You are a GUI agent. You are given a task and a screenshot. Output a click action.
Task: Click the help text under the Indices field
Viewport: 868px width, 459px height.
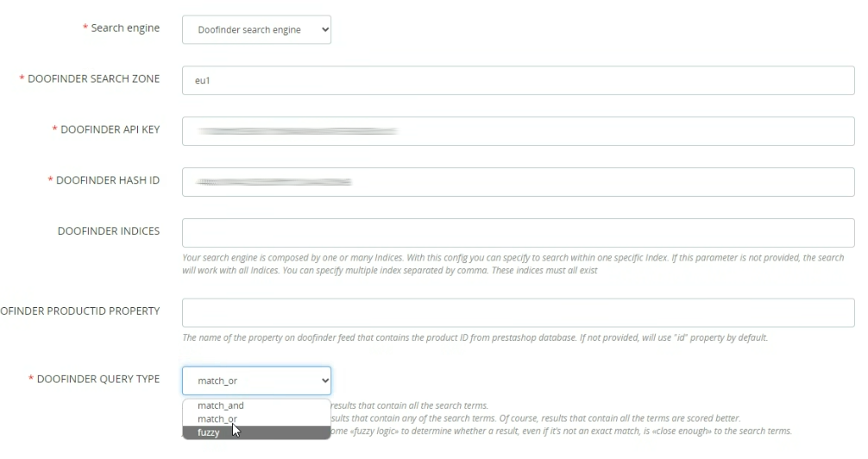(x=513, y=264)
